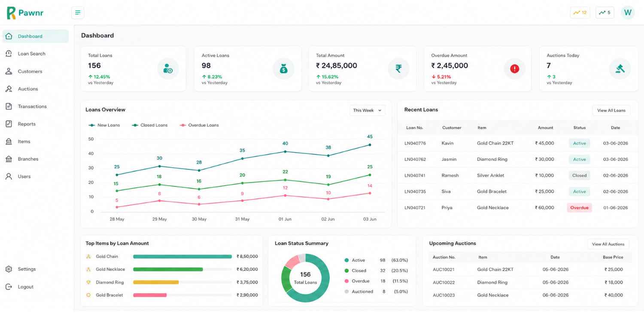Viewport: 644px width, 313px height.
Task: Click the Gold Necklace item icon
Action: point(88,269)
